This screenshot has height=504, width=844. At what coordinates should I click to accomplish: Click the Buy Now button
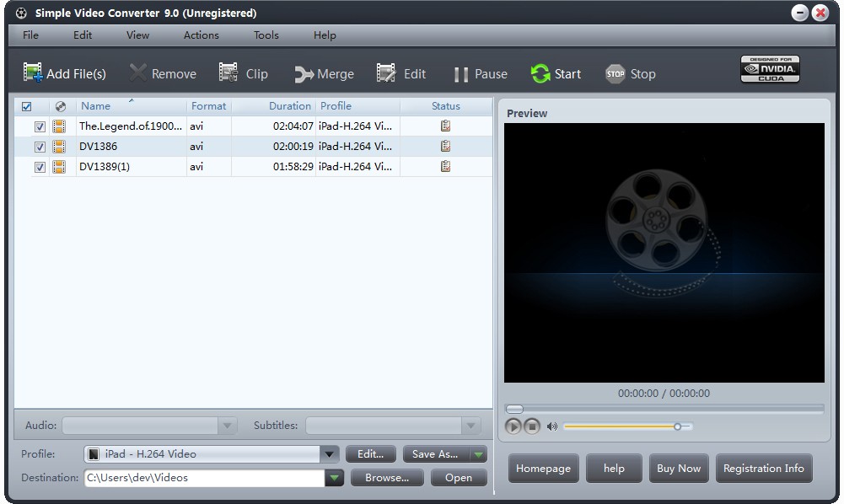pyautogui.click(x=679, y=469)
